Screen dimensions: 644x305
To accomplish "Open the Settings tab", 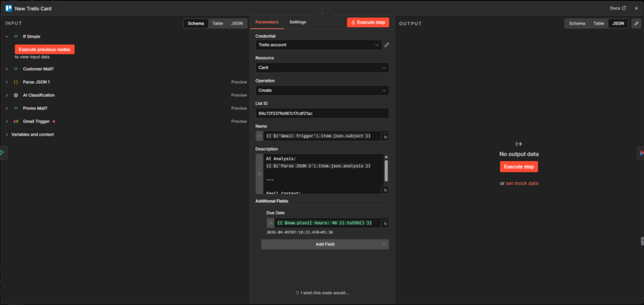I will pyautogui.click(x=297, y=22).
